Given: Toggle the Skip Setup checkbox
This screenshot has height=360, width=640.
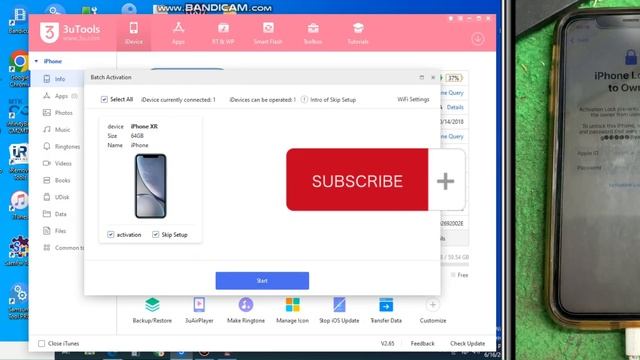Looking at the screenshot, I should point(156,235).
